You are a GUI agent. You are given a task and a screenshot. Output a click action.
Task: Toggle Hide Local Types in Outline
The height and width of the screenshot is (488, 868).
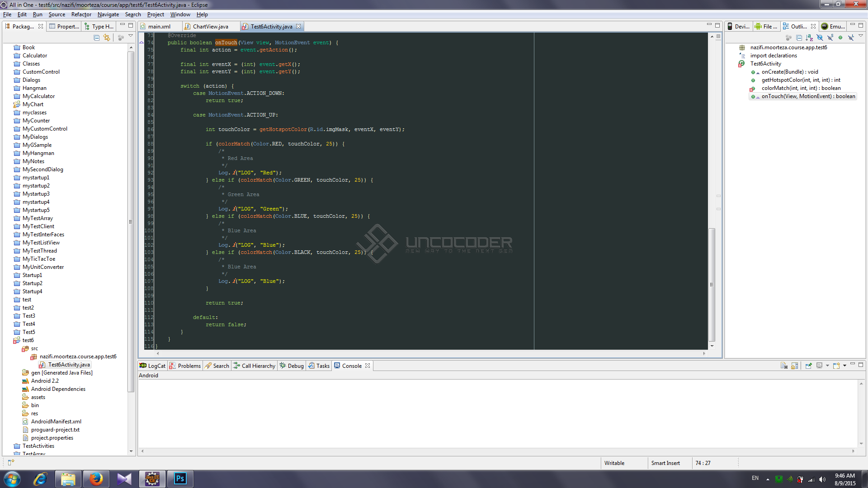tap(851, 38)
